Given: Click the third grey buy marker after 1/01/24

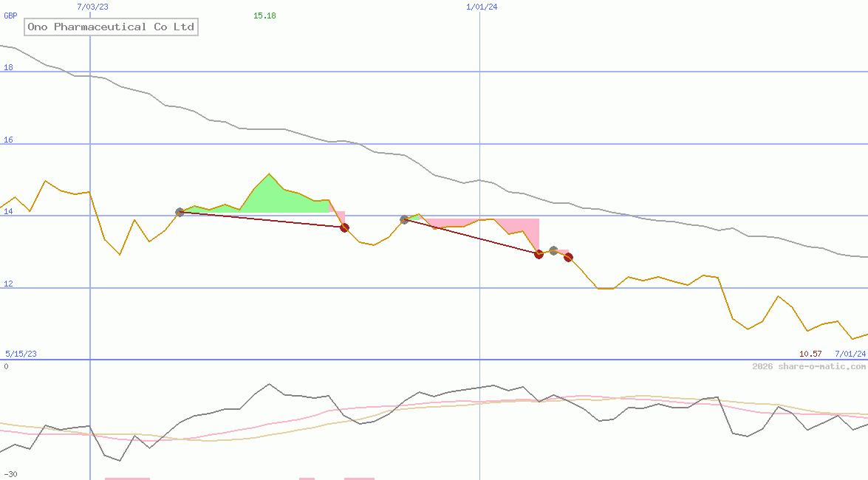Looking at the screenshot, I should (x=553, y=251).
